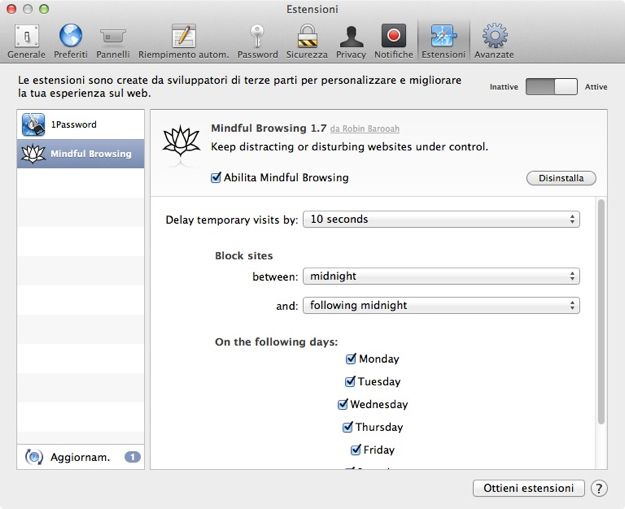This screenshot has width=625, height=509.
Task: Open the Notifiche preferences pane
Action: [x=393, y=41]
